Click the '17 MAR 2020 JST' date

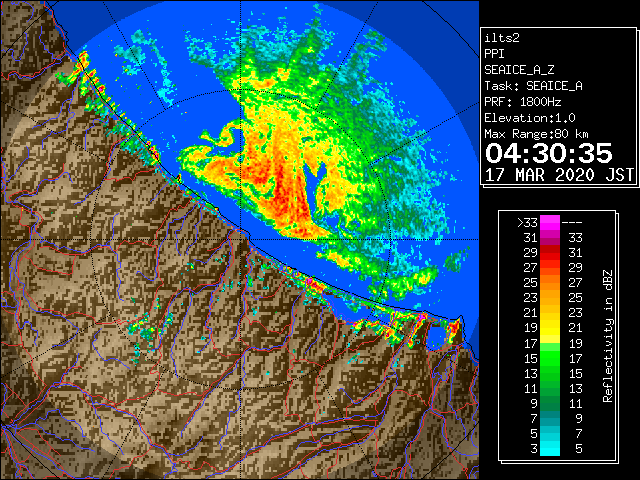(559, 175)
